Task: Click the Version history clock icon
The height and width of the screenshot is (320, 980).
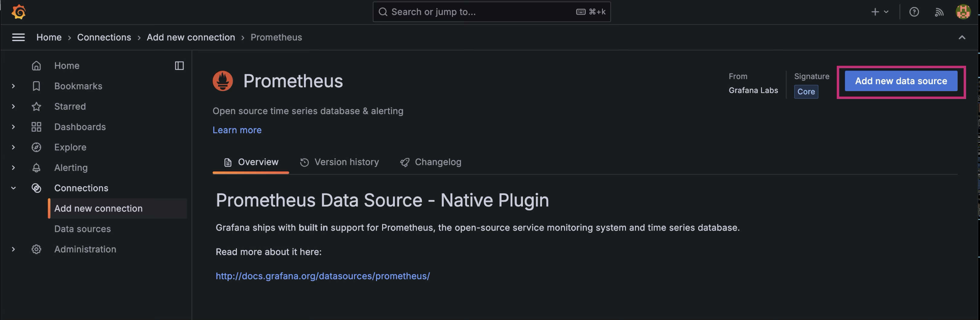Action: coord(304,163)
